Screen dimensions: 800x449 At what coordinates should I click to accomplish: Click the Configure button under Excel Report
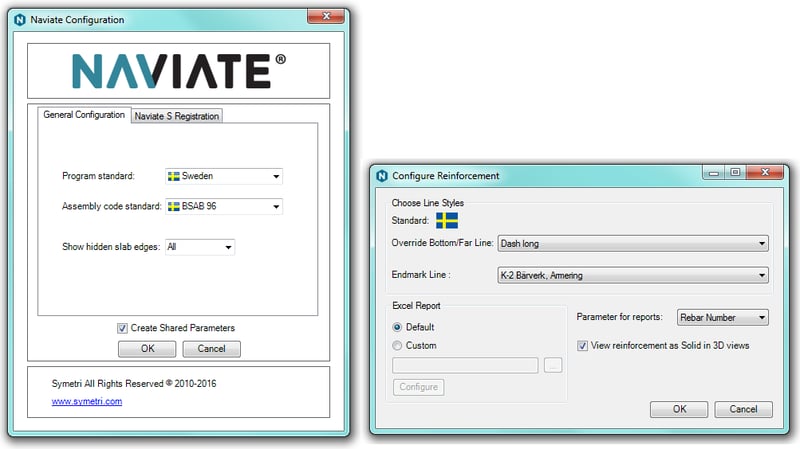point(418,387)
